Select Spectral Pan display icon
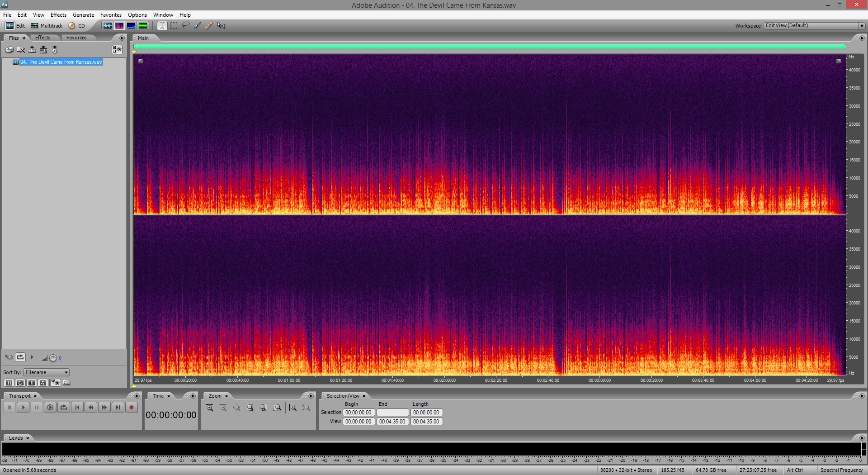 tap(131, 26)
